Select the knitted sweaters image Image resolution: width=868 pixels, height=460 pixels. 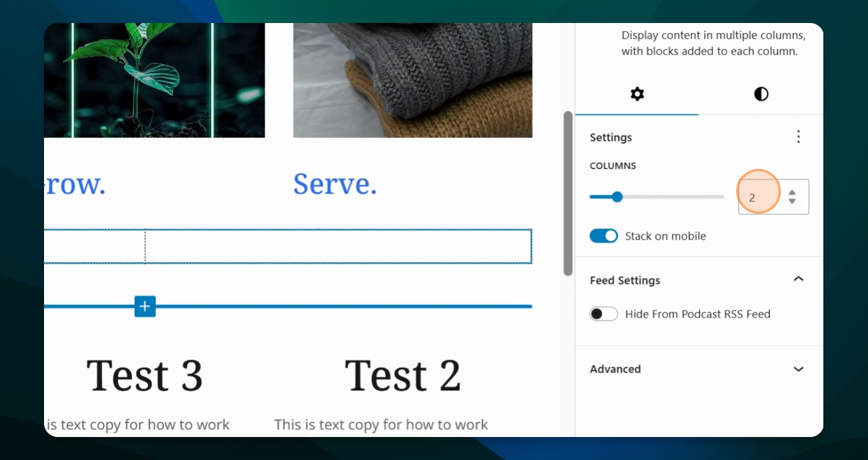[412, 80]
